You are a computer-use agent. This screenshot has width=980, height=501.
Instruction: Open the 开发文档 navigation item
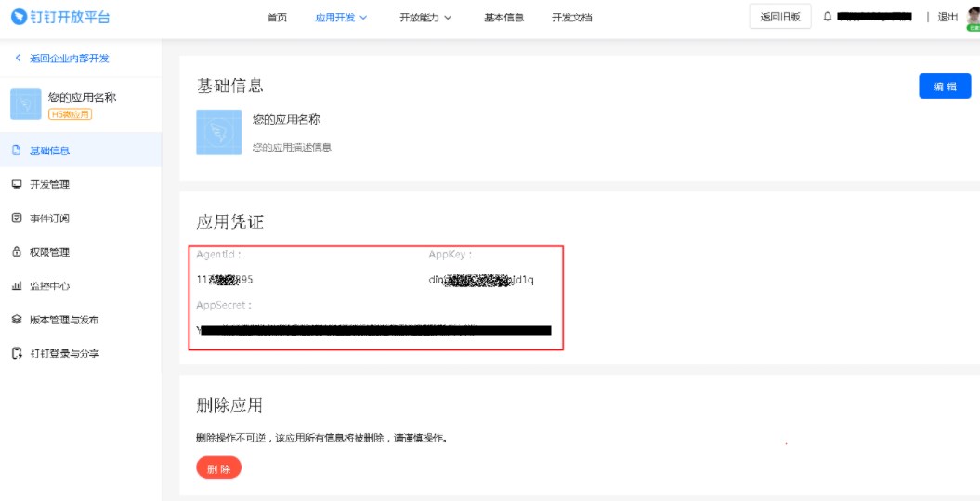571,18
